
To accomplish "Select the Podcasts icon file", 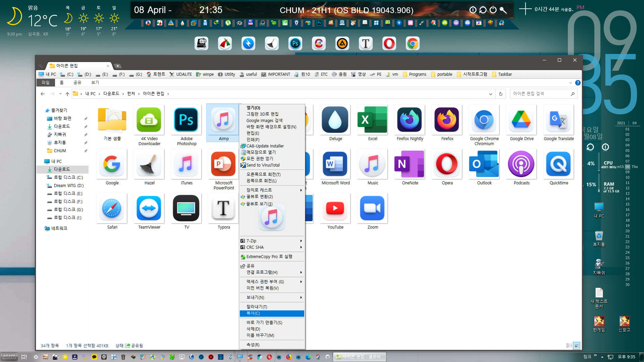I will pyautogui.click(x=521, y=167).
